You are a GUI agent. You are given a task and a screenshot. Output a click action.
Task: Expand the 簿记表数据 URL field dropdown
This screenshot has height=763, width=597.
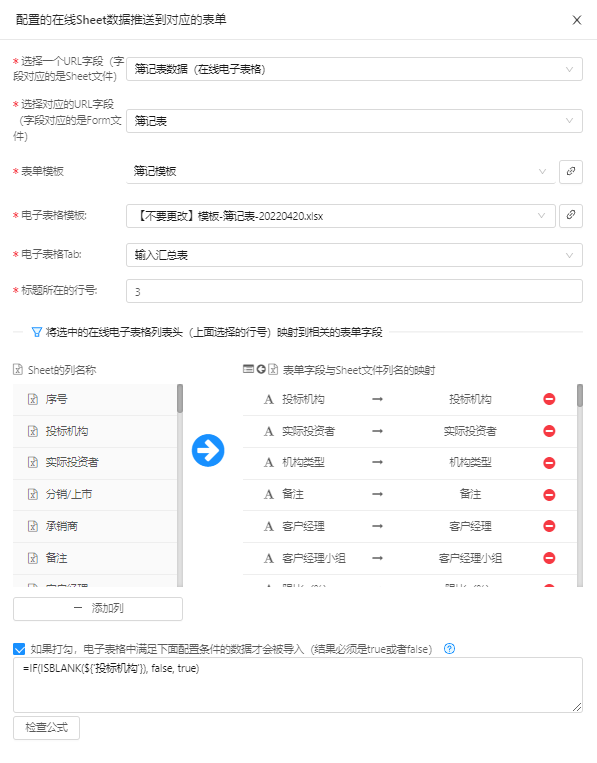point(354,69)
